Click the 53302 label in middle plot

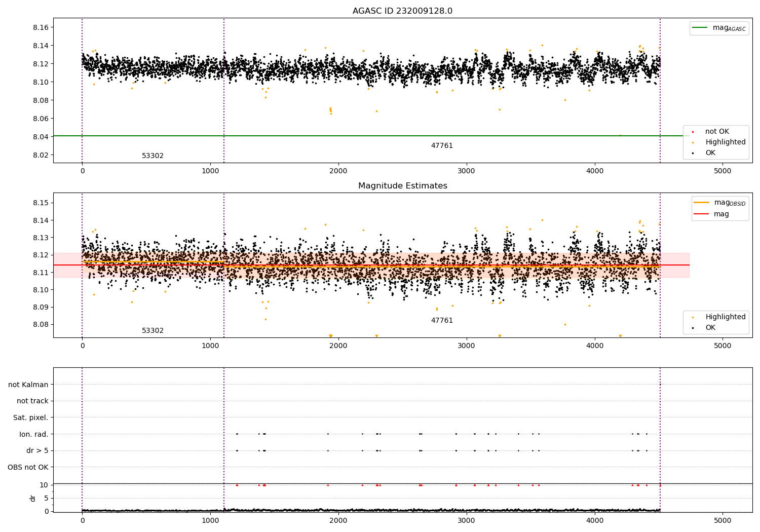[153, 331]
